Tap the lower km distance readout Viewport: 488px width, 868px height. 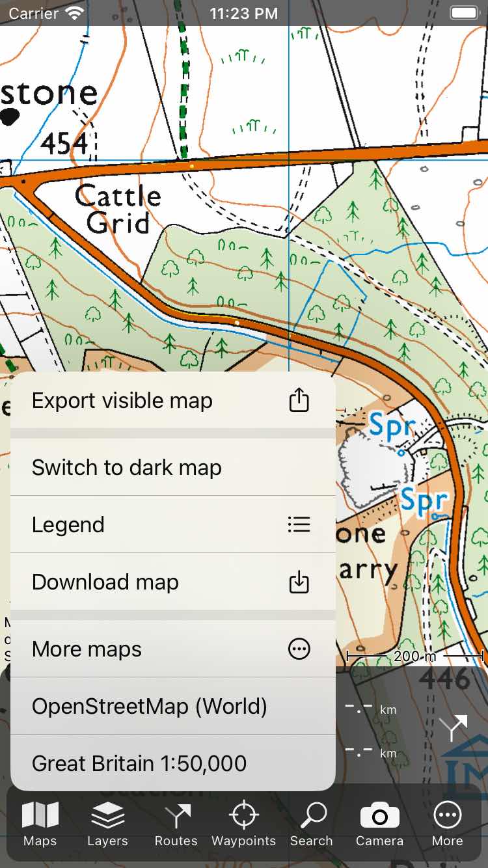370,752
